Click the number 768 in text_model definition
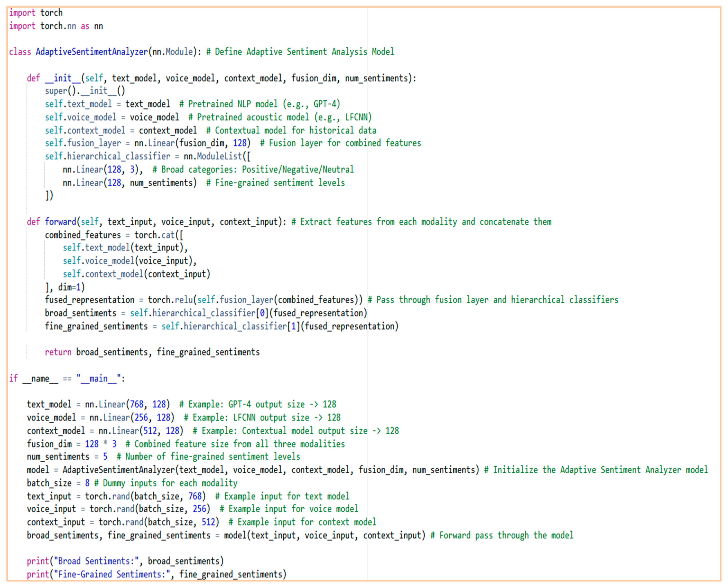This screenshot has width=728, height=588. point(137,404)
